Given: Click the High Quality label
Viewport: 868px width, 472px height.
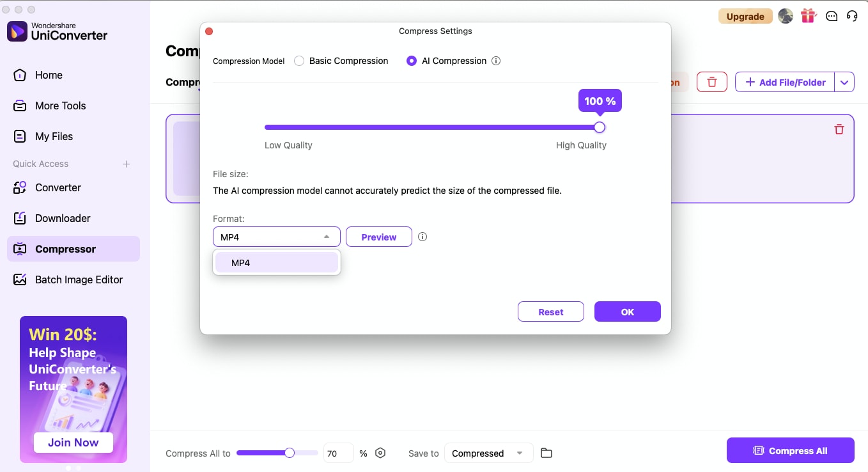Looking at the screenshot, I should (x=581, y=145).
